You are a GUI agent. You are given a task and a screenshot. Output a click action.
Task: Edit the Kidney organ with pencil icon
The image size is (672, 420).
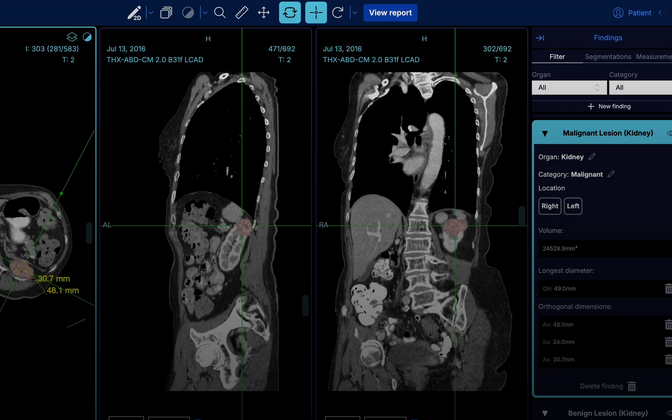pyautogui.click(x=592, y=156)
